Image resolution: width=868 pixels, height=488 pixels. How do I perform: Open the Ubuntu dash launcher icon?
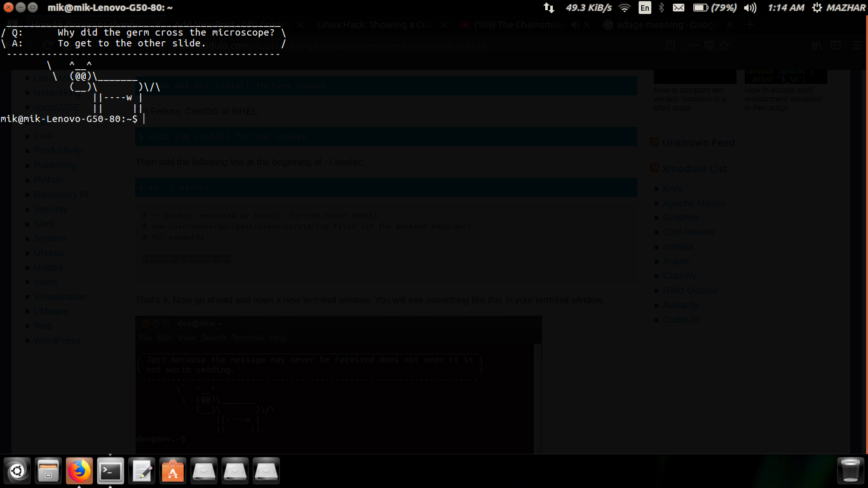coord(17,471)
